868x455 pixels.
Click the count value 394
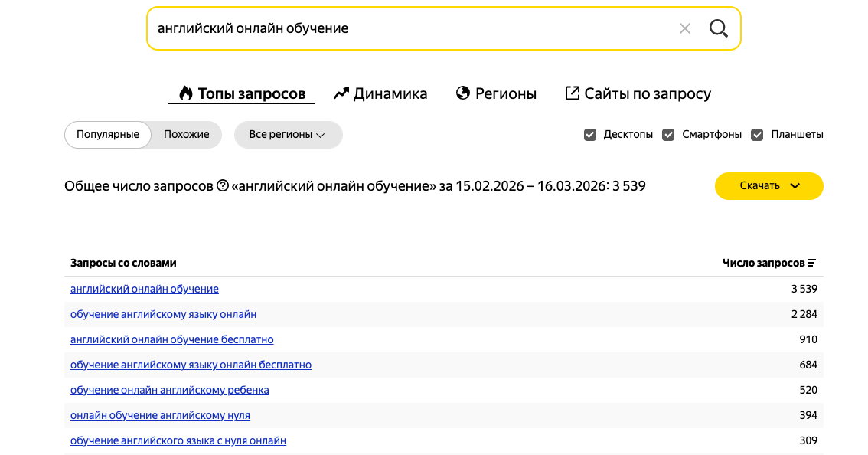tap(808, 415)
